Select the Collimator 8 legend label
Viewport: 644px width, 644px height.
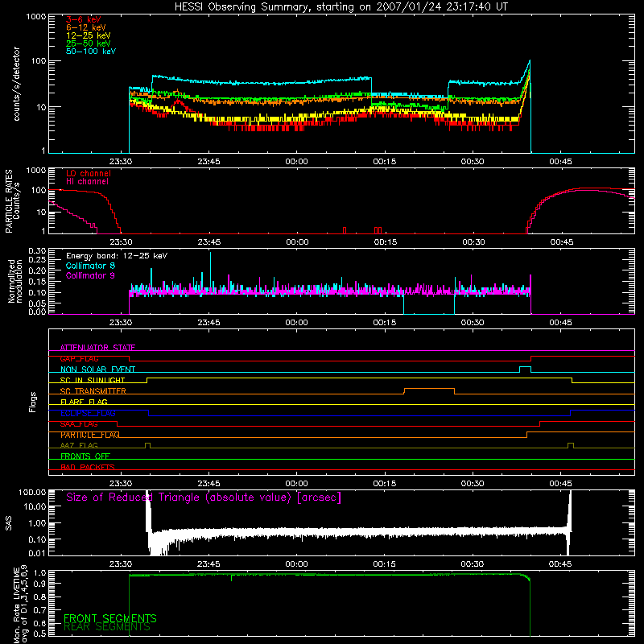pos(90,266)
